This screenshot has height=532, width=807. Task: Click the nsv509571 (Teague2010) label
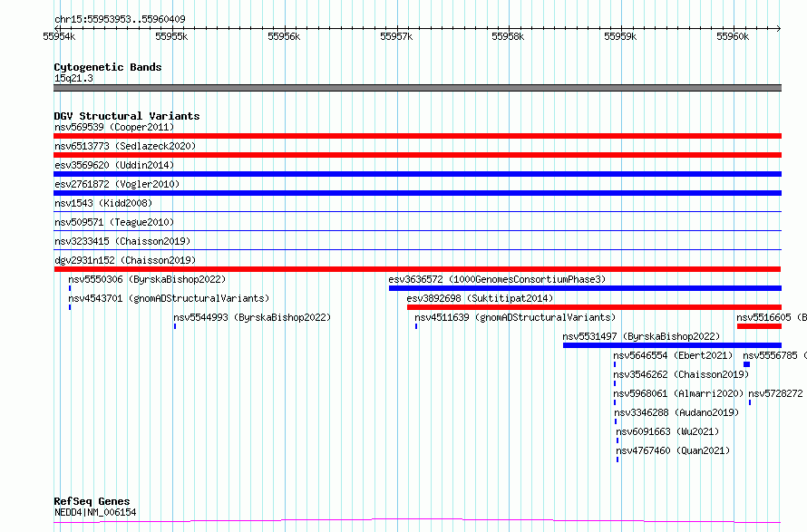(114, 222)
